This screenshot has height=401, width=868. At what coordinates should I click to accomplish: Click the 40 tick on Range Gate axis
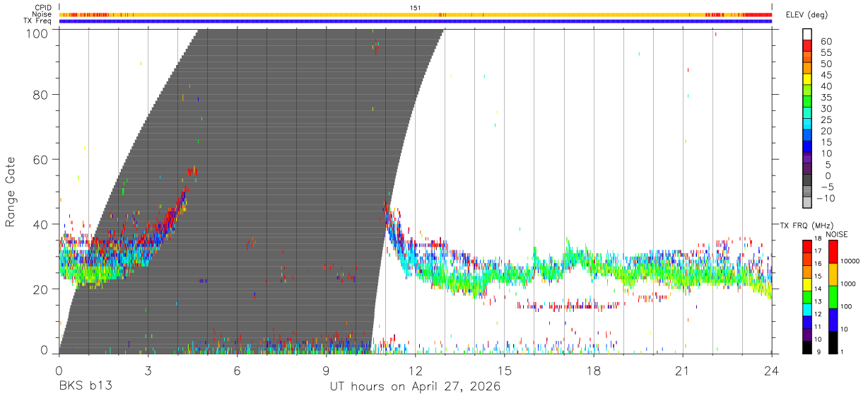tap(42, 225)
